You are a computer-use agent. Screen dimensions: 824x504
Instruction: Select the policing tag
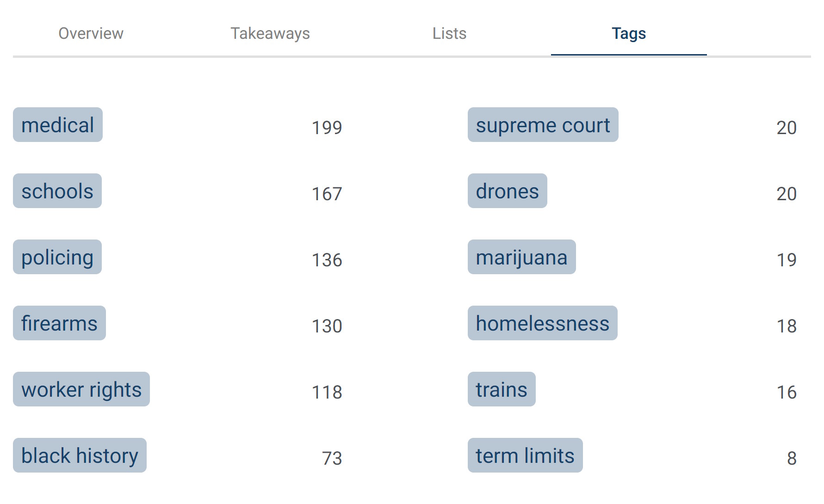pyautogui.click(x=57, y=258)
